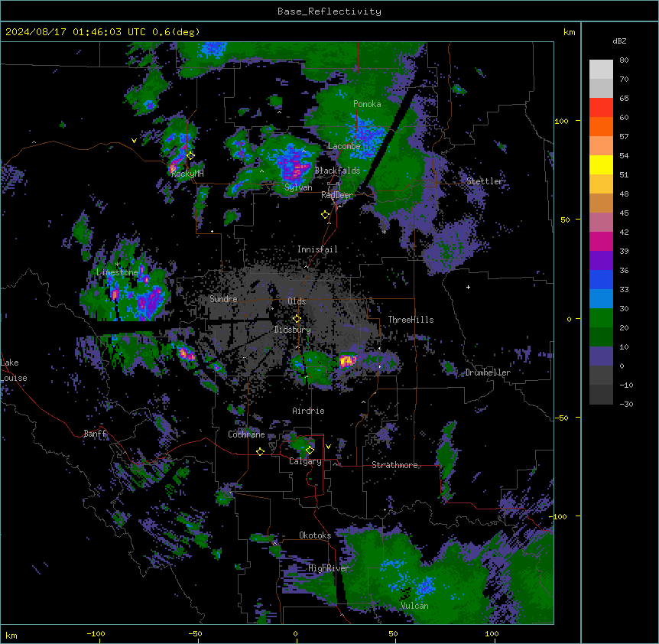Click the Base_Reflectivity title text
The width and height of the screenshot is (659, 644).
[x=329, y=11]
